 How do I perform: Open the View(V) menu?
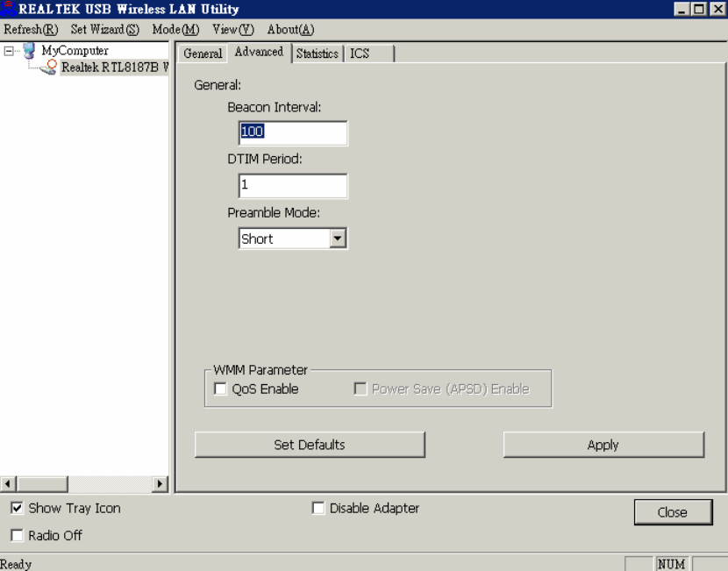tap(233, 29)
